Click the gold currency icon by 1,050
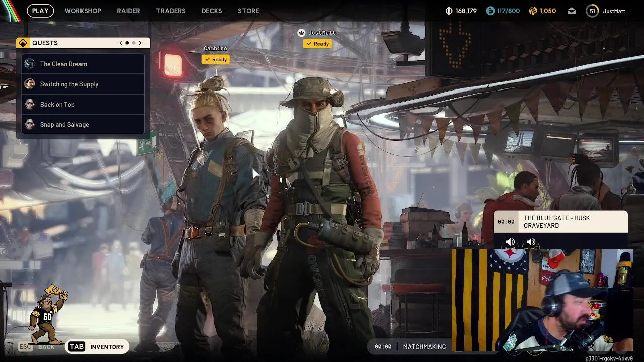The image size is (644, 362). click(533, 11)
